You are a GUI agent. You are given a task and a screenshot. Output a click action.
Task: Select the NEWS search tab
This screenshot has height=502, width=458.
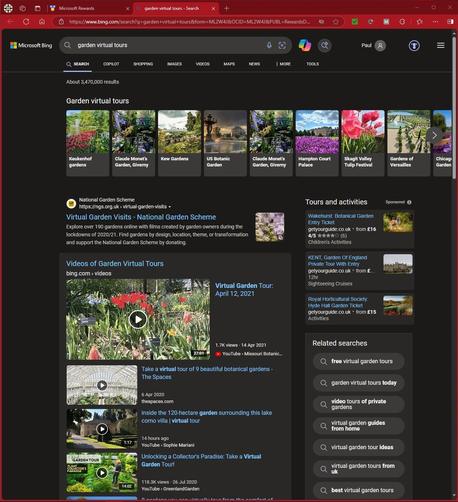click(x=254, y=64)
